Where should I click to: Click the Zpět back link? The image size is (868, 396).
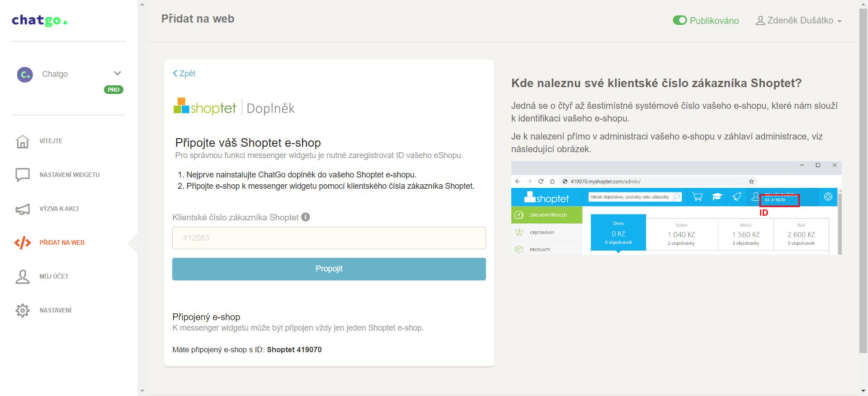[x=184, y=73]
